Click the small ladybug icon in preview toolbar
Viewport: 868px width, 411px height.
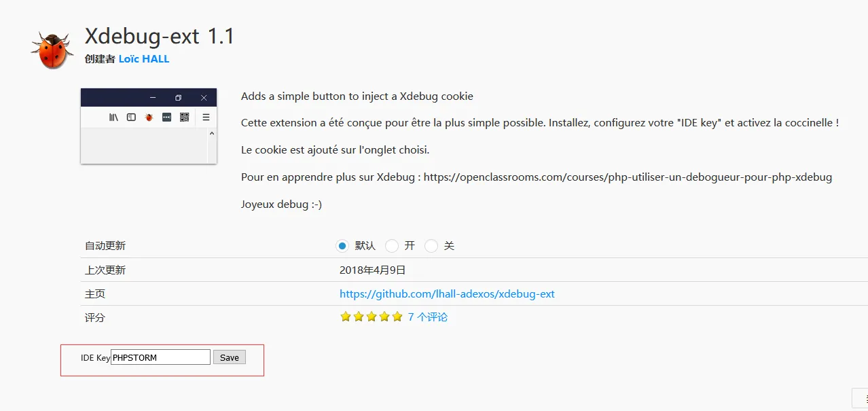click(x=149, y=118)
